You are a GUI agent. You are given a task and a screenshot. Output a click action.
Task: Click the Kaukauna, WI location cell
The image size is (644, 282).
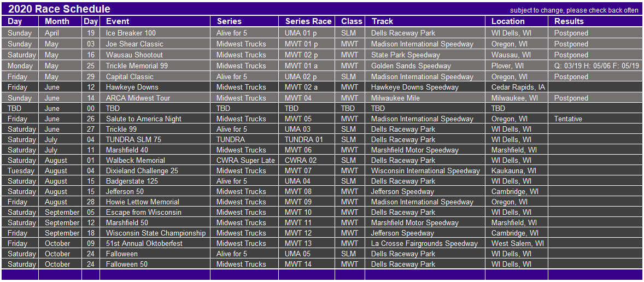(x=516, y=171)
